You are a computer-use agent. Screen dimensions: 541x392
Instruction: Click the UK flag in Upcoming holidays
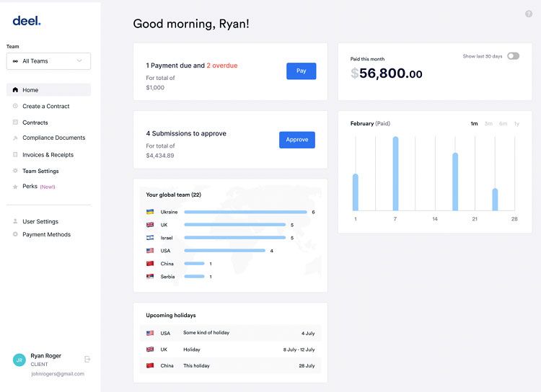150,349
